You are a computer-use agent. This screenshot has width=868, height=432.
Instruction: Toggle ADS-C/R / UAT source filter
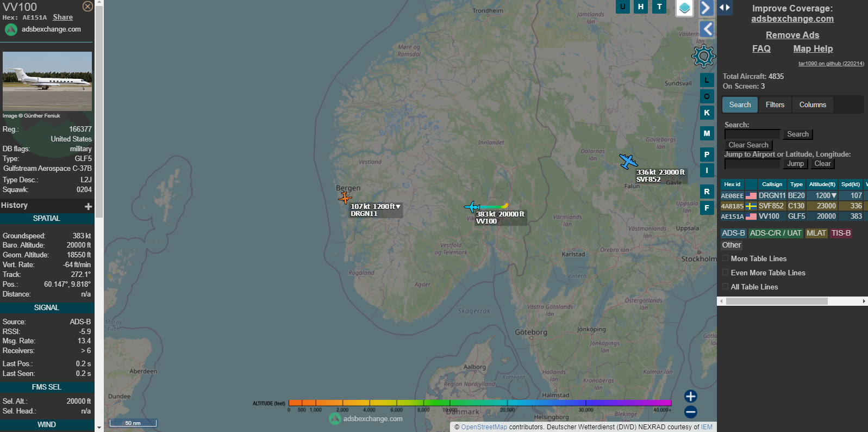point(776,233)
